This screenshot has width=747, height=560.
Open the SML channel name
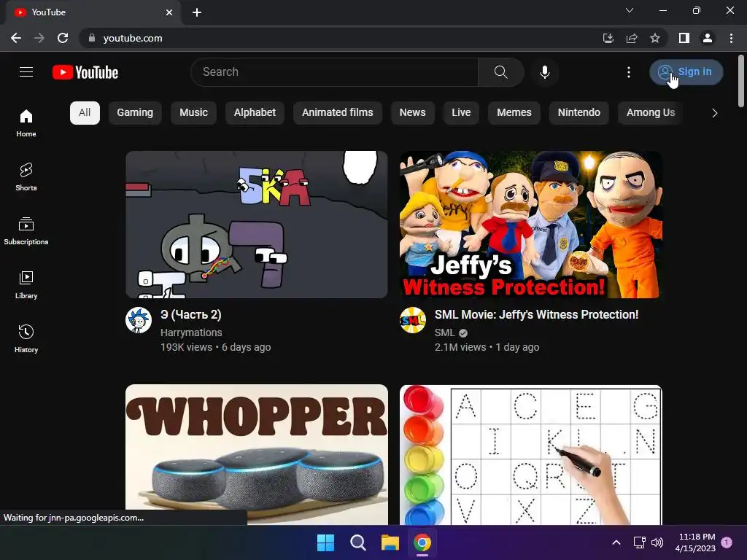444,332
